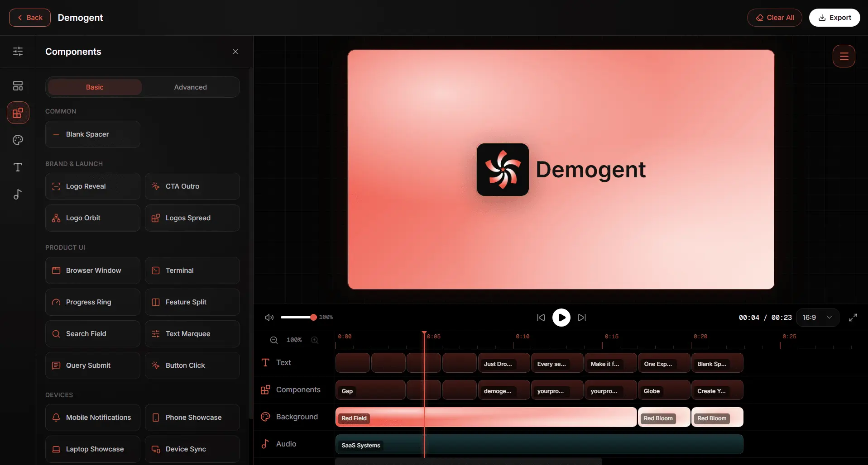Viewport: 868px width, 465px height.
Task: Open the 16:9 aspect ratio dropdown
Action: pos(818,318)
